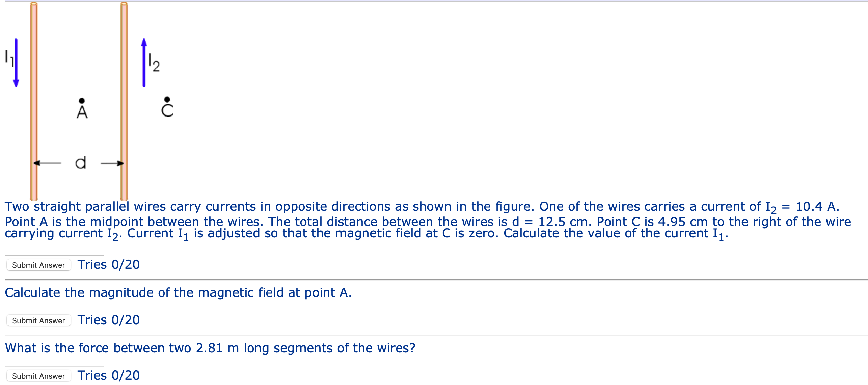
Task: Select the answer box for the force question
Action: coord(54,360)
